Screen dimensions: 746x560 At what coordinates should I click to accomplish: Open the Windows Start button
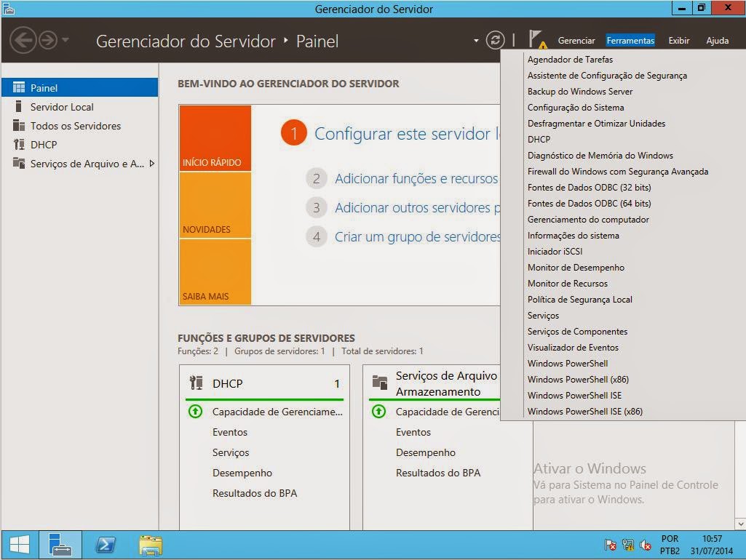click(x=20, y=545)
